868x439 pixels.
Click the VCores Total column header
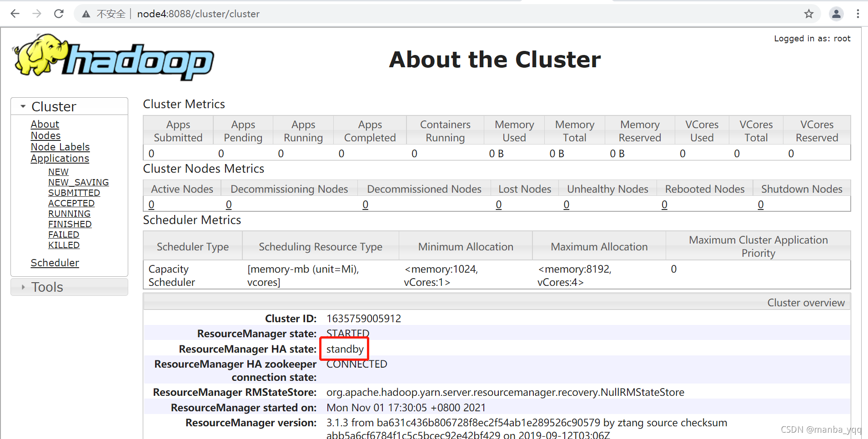pos(756,131)
